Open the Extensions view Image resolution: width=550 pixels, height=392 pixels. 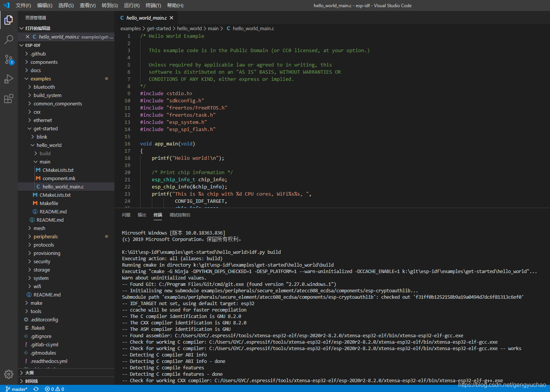point(9,99)
